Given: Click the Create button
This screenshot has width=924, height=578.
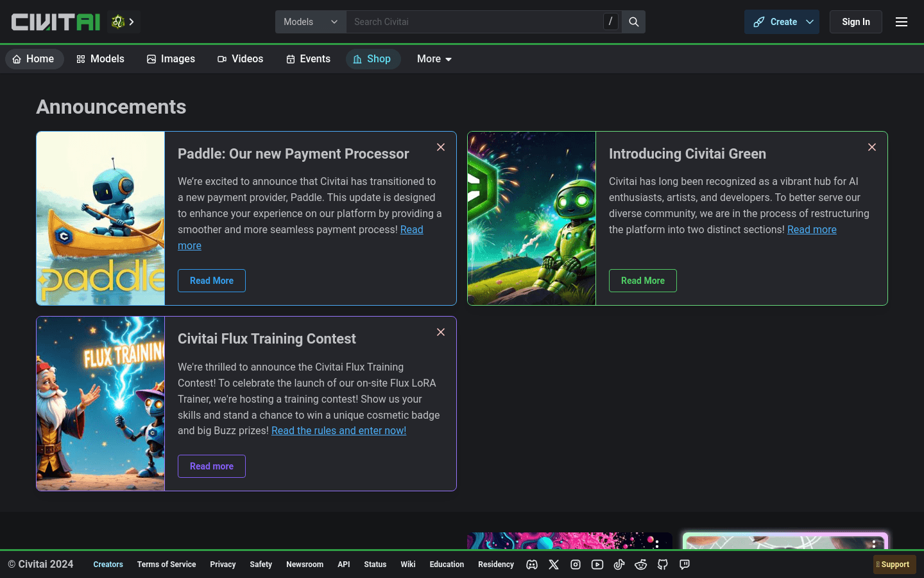Looking at the screenshot, I should (775, 22).
